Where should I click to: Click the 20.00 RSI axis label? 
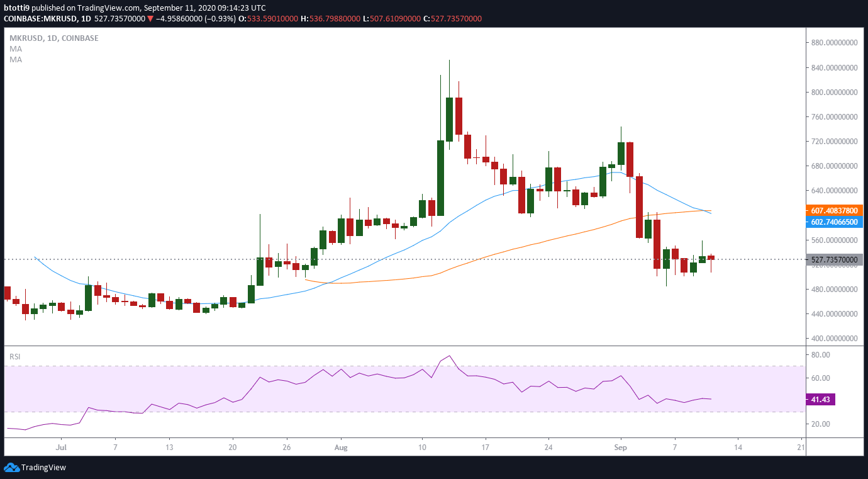pyautogui.click(x=820, y=424)
